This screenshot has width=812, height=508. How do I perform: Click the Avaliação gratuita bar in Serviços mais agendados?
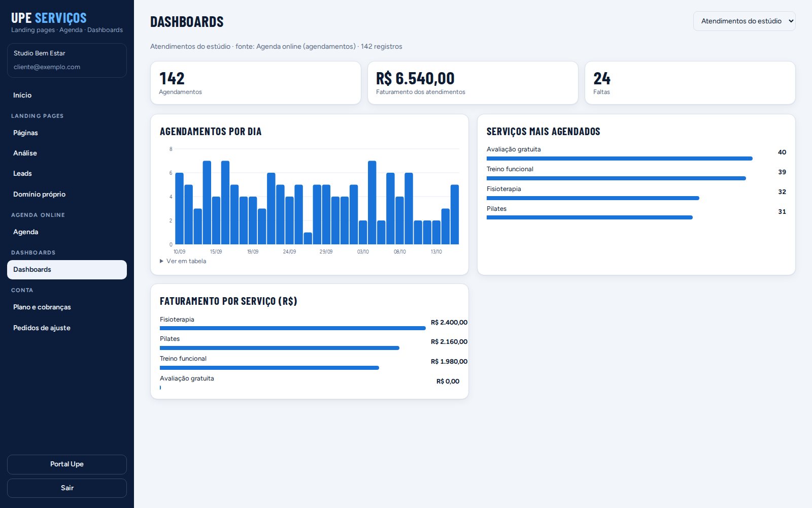[x=619, y=158]
